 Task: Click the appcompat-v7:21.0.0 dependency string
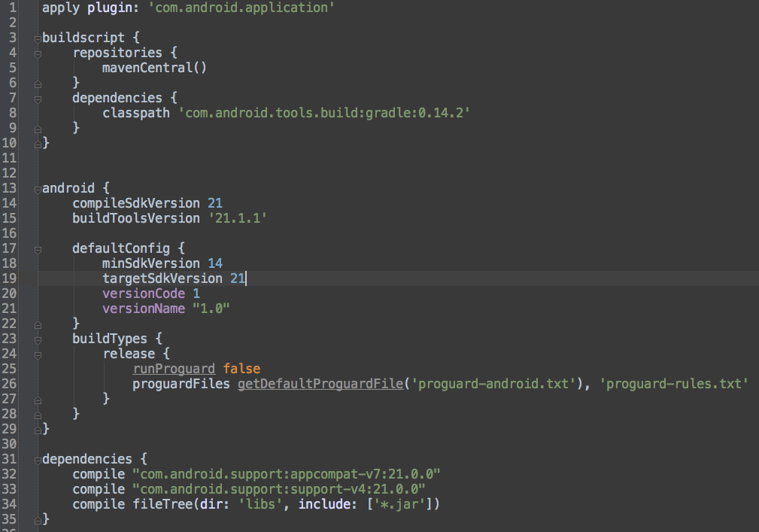point(286,474)
